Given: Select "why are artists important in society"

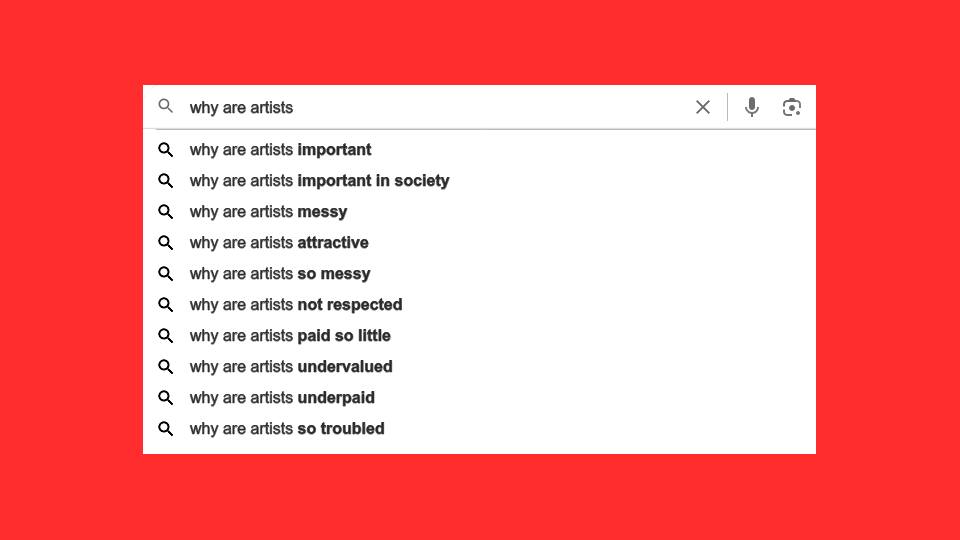Looking at the screenshot, I should tap(319, 181).
